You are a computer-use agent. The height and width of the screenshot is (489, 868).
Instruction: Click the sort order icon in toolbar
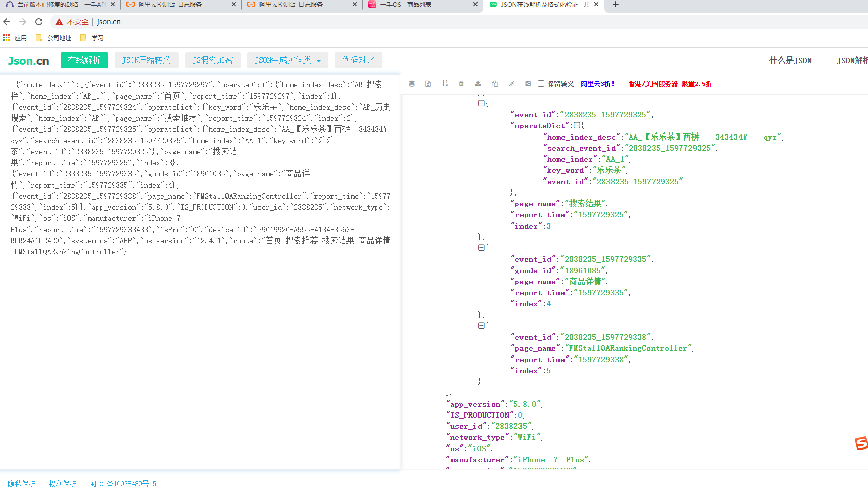(x=445, y=84)
